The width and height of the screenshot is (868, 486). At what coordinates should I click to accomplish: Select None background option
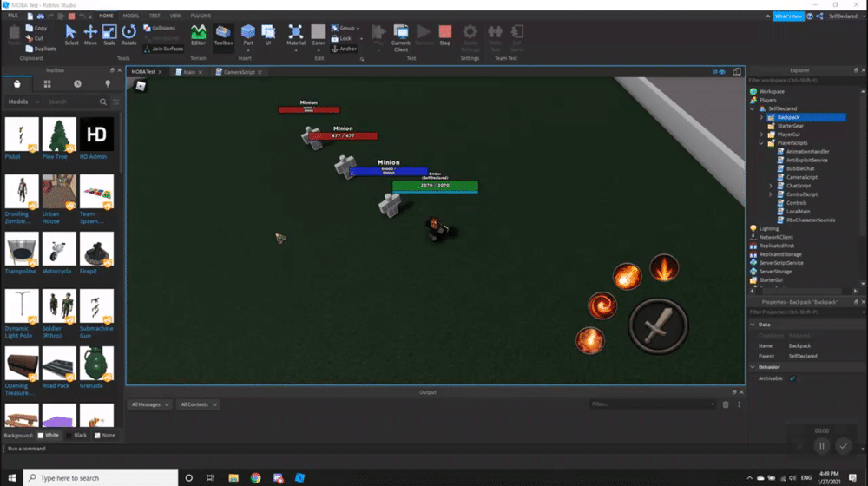tap(105, 435)
